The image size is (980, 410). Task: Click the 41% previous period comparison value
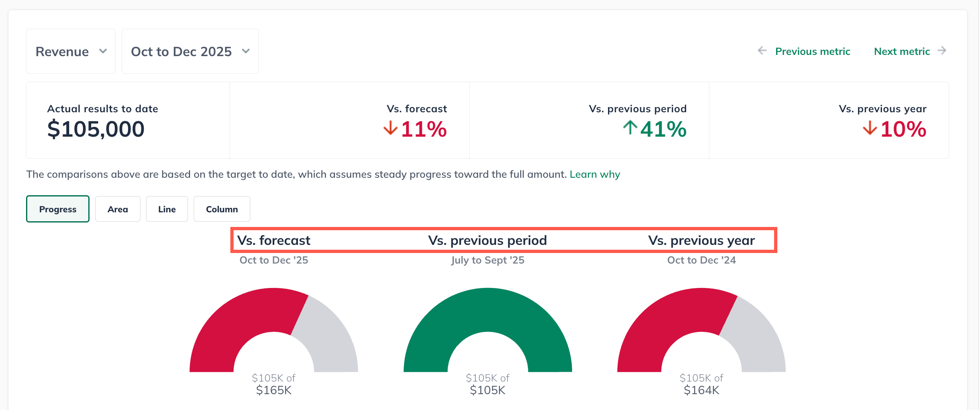pyautogui.click(x=663, y=129)
